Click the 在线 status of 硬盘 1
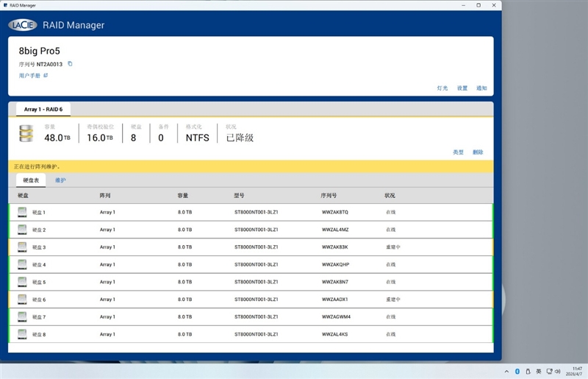The height and width of the screenshot is (379, 588). pyautogui.click(x=391, y=212)
